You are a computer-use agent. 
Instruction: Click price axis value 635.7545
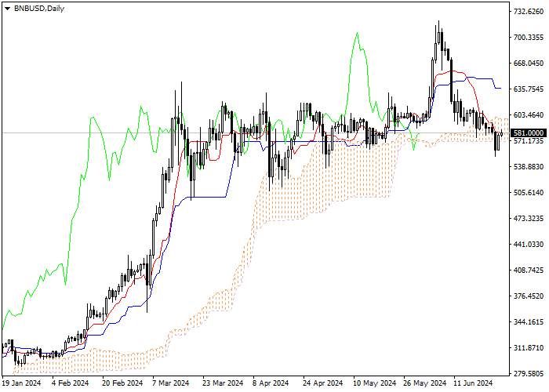point(529,89)
